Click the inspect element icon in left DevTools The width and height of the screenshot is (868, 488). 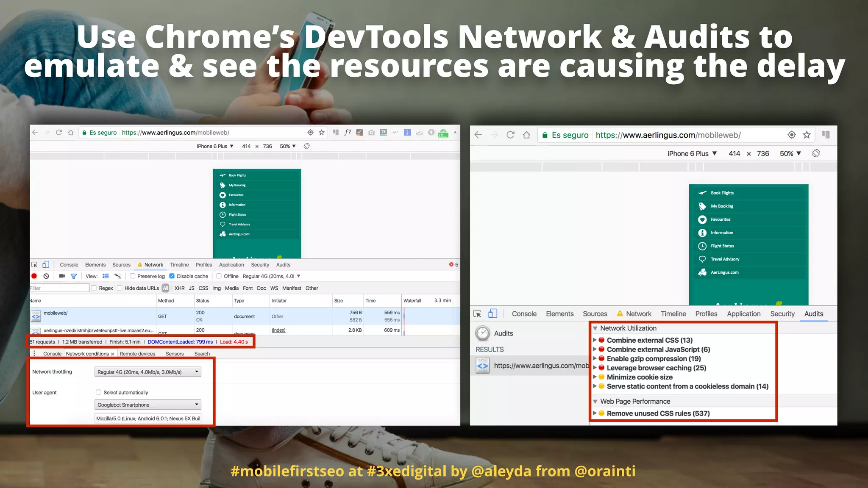point(34,265)
